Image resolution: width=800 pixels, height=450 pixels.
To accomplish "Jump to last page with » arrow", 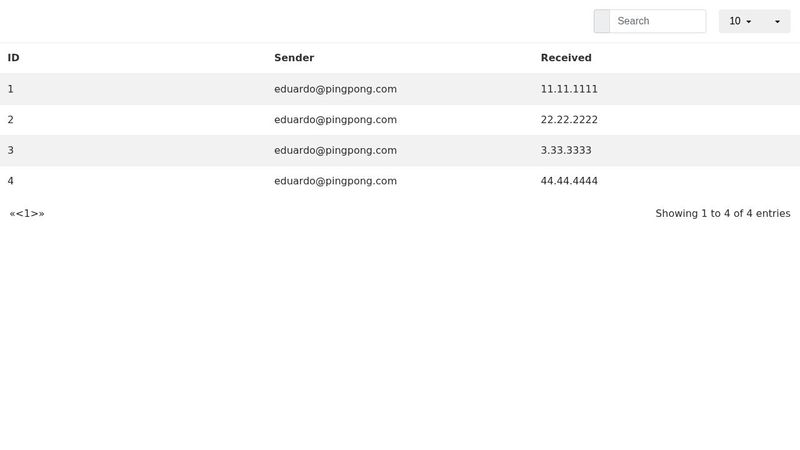I will 42,214.
